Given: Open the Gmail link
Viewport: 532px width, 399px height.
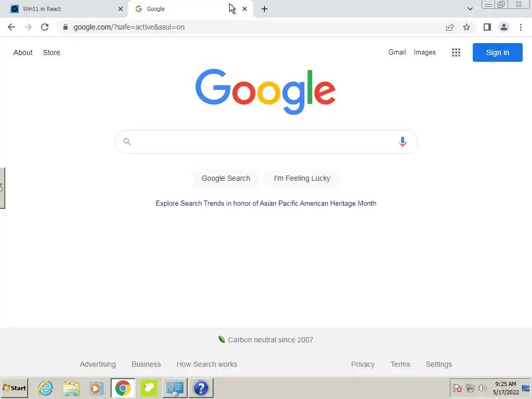Looking at the screenshot, I should point(397,52).
